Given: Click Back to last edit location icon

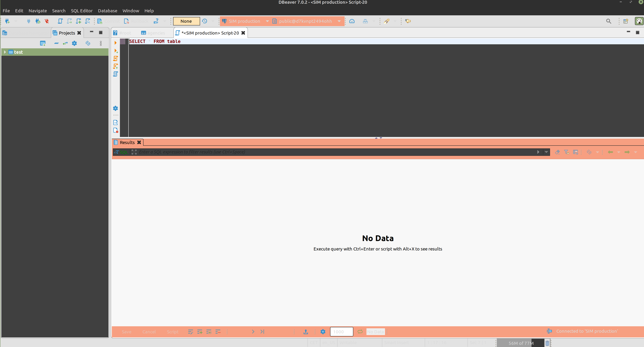Looking at the screenshot, I should tap(408, 21).
